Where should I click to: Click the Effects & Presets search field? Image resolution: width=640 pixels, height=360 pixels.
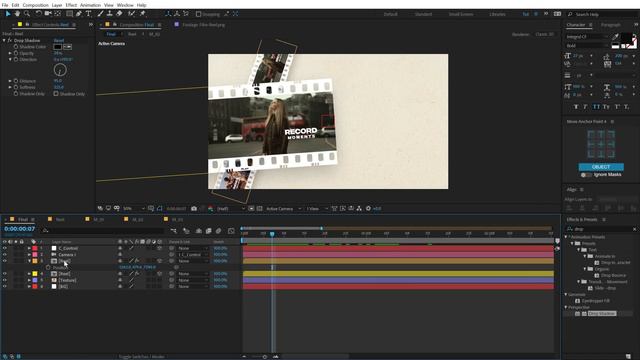point(602,229)
